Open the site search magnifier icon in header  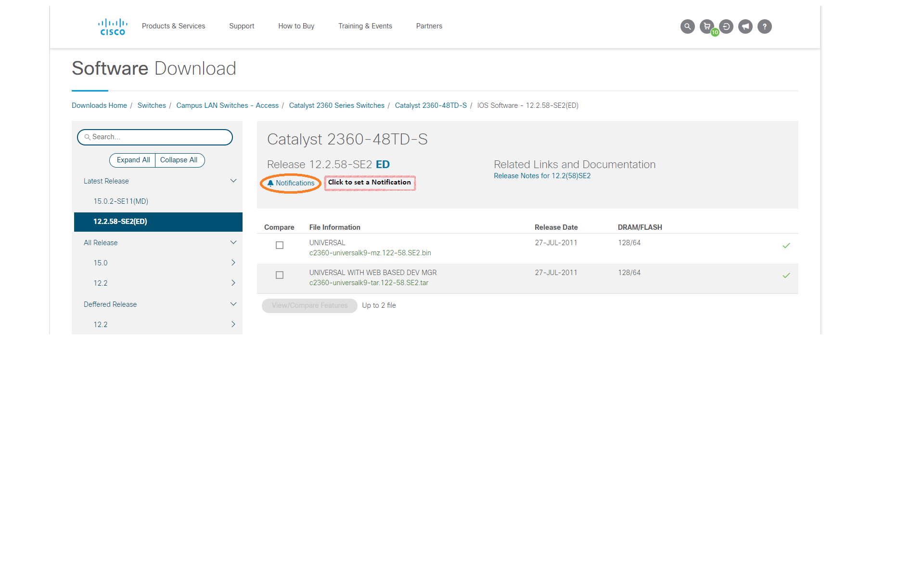(687, 26)
